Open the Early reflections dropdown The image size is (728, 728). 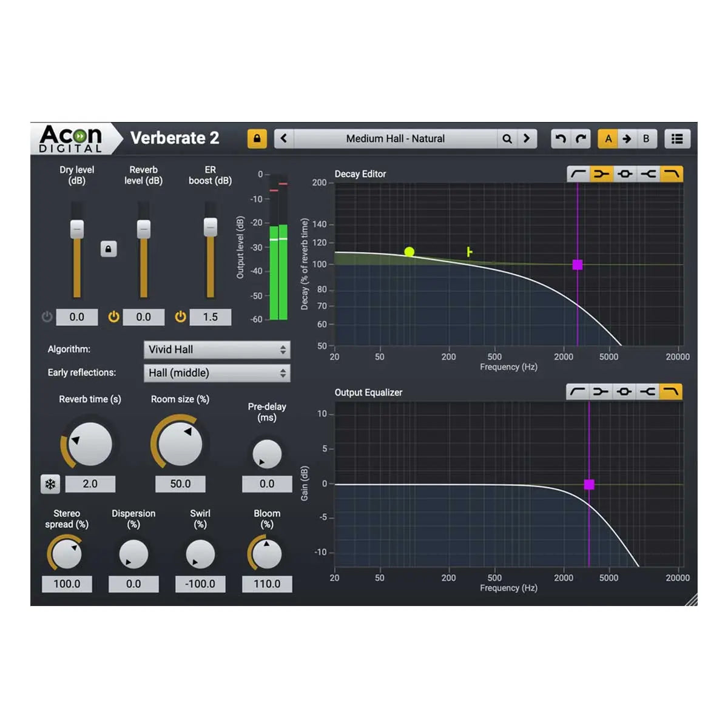point(217,373)
